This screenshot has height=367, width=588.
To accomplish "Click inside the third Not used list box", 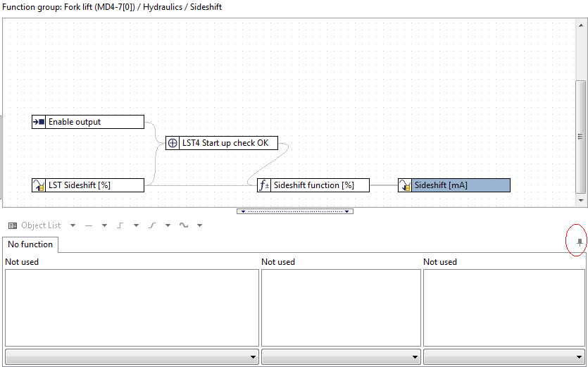I will pos(504,308).
